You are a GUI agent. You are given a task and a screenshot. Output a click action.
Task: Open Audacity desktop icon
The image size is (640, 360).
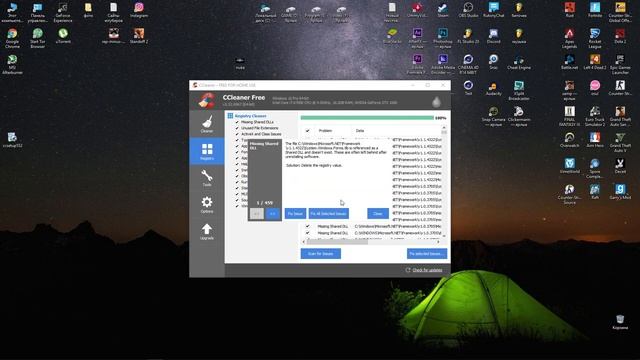(493, 89)
